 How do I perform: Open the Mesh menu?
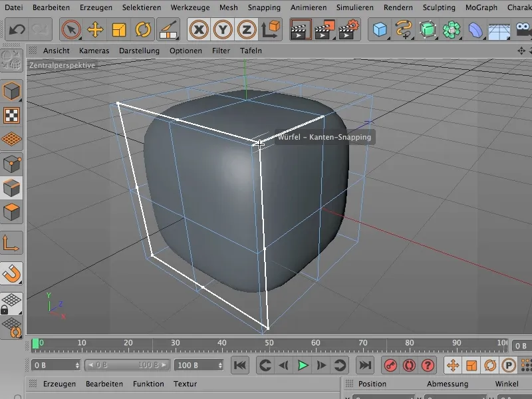point(228,7)
